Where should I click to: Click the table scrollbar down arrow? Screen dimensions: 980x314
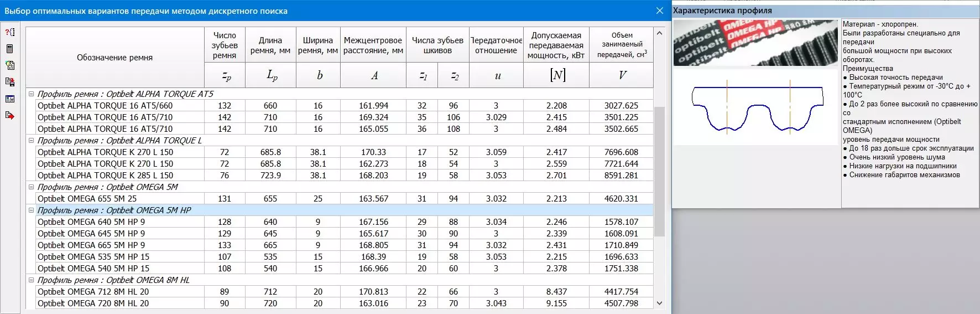point(659,303)
